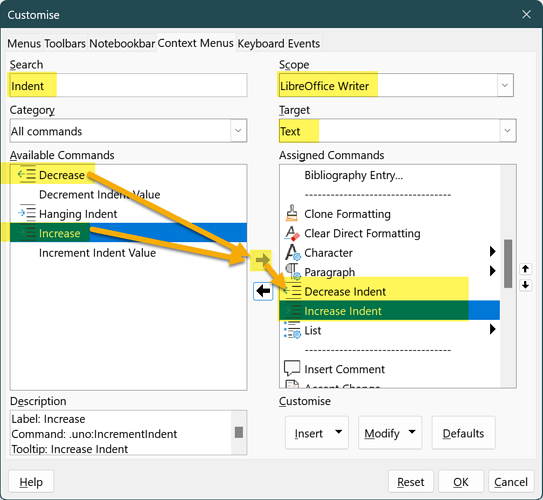
Task: Select the Hanging Indent command icon
Action: click(27, 213)
